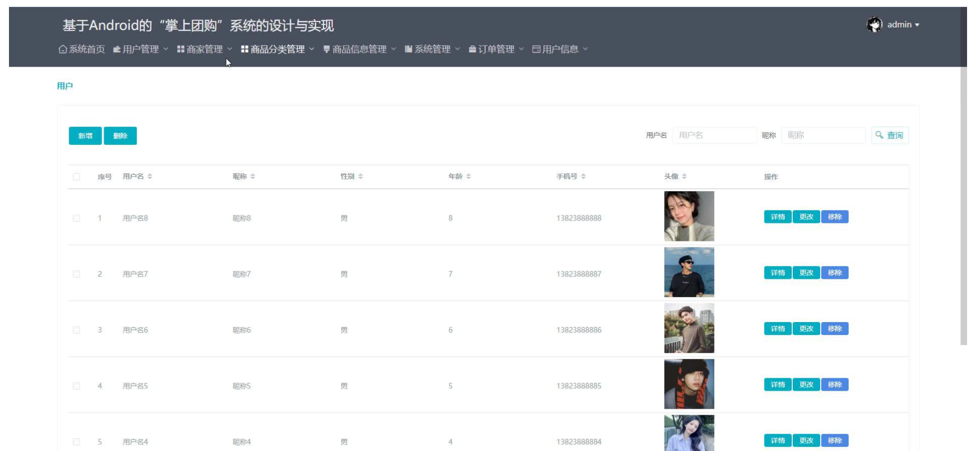Expand the admin account dropdown
Viewport: 980px width, 451px height.
(903, 24)
